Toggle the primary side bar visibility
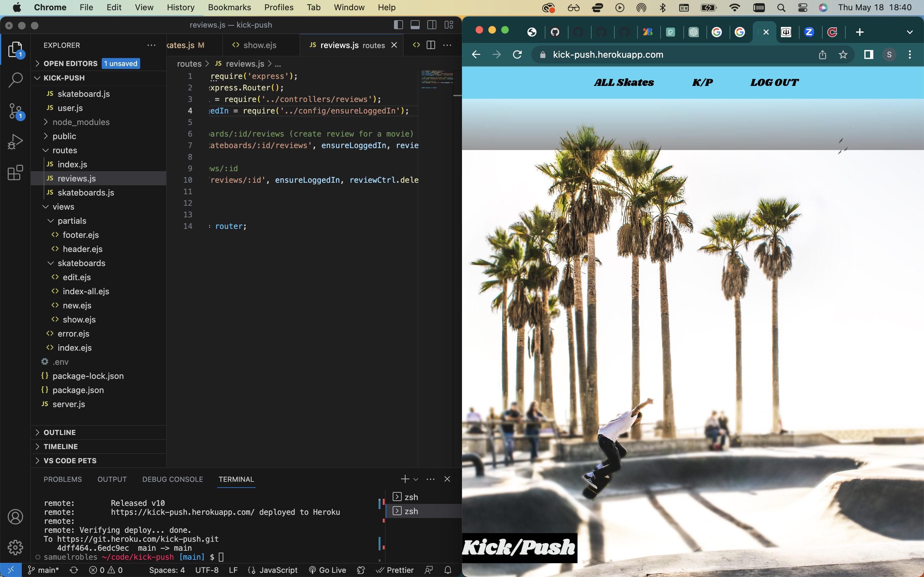Screen dimensions: 924x577 (x=398, y=25)
